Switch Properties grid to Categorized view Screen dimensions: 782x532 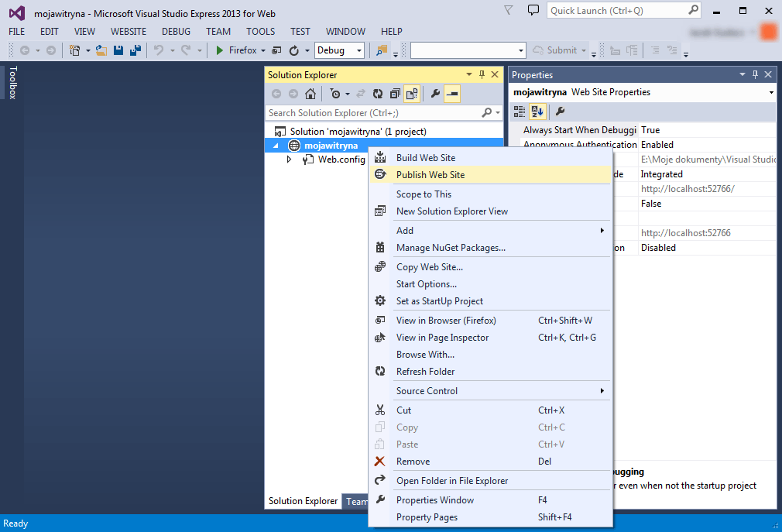(520, 112)
